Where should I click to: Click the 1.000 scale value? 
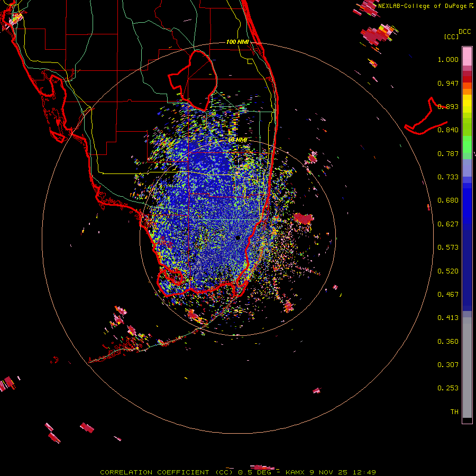click(448, 59)
